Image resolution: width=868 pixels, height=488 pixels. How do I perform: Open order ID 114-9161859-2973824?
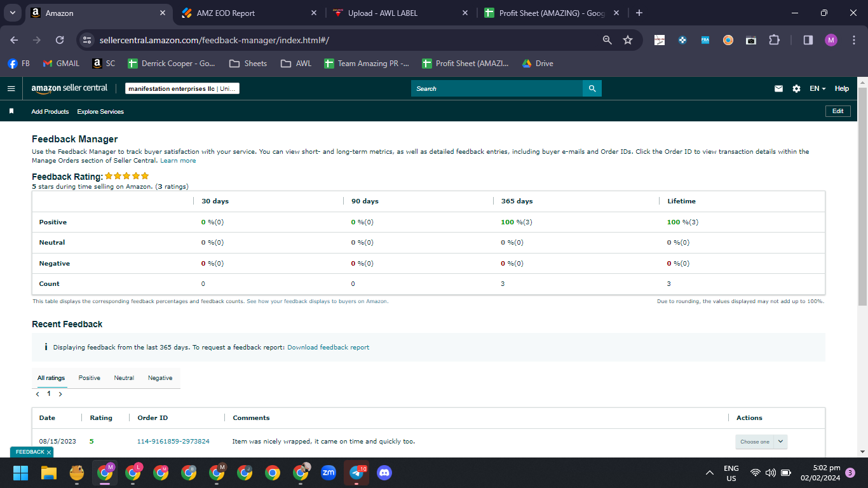pyautogui.click(x=173, y=442)
